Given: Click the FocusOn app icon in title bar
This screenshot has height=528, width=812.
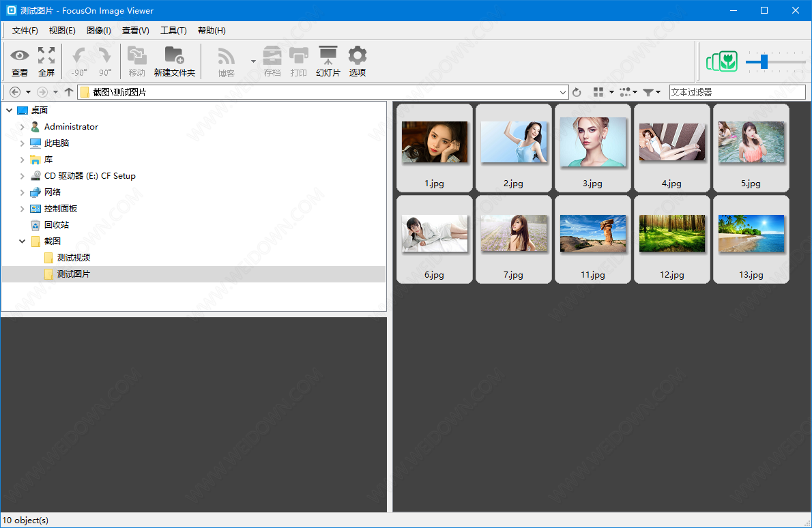Looking at the screenshot, I should [11, 10].
